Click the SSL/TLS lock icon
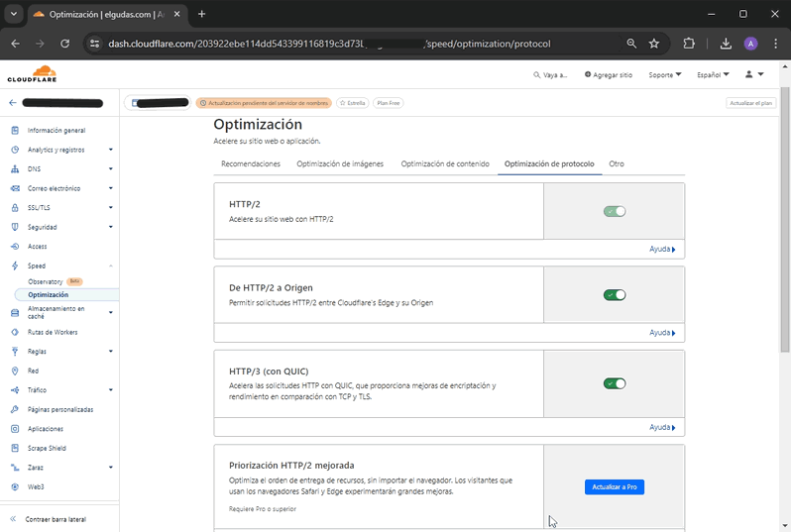The image size is (791, 532). tap(15, 208)
